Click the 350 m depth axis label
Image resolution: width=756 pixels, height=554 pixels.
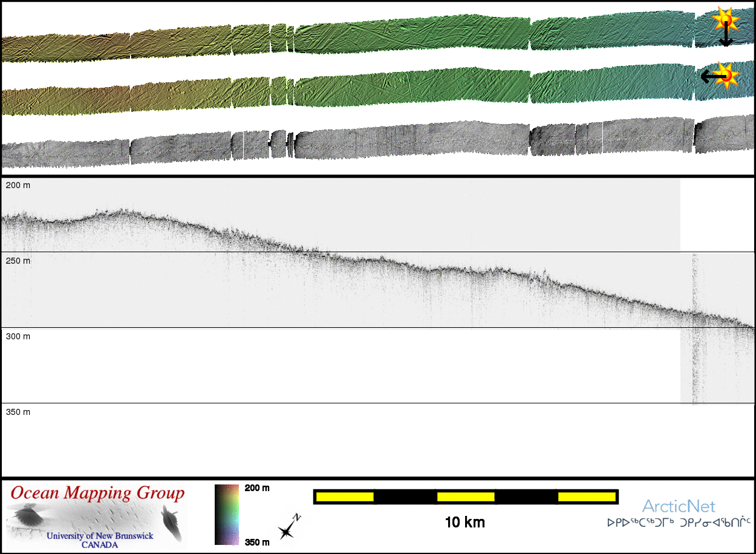[18, 412]
